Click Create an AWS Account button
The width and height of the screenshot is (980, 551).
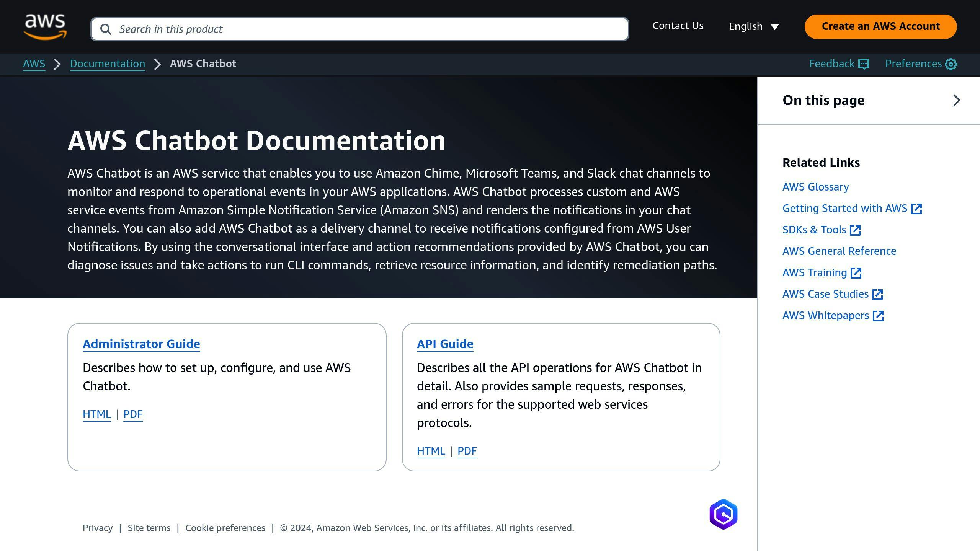click(x=880, y=26)
